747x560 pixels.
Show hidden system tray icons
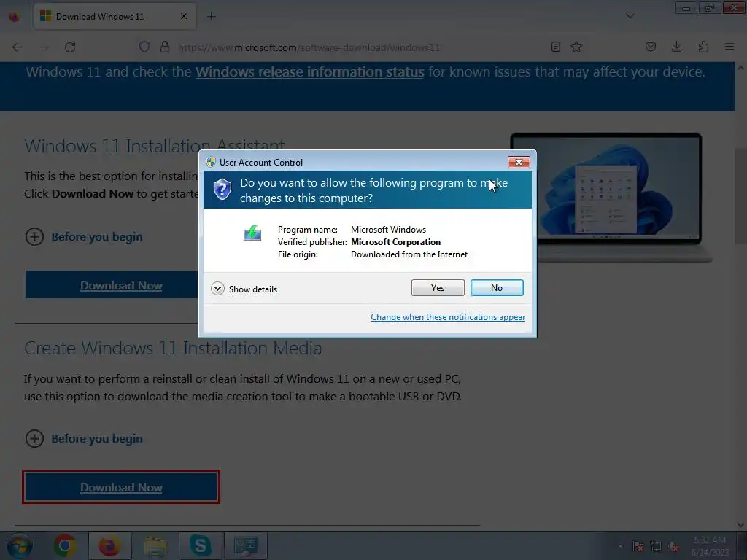620,547
